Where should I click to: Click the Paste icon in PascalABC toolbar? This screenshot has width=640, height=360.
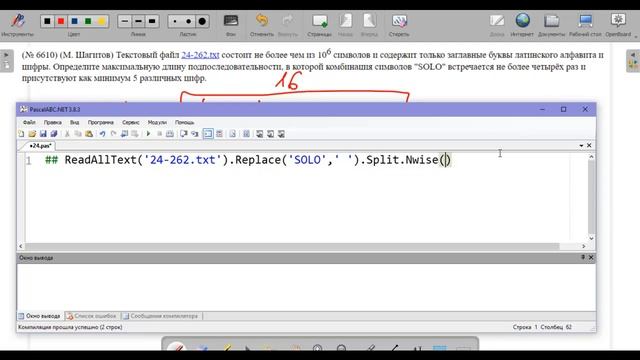click(89, 134)
